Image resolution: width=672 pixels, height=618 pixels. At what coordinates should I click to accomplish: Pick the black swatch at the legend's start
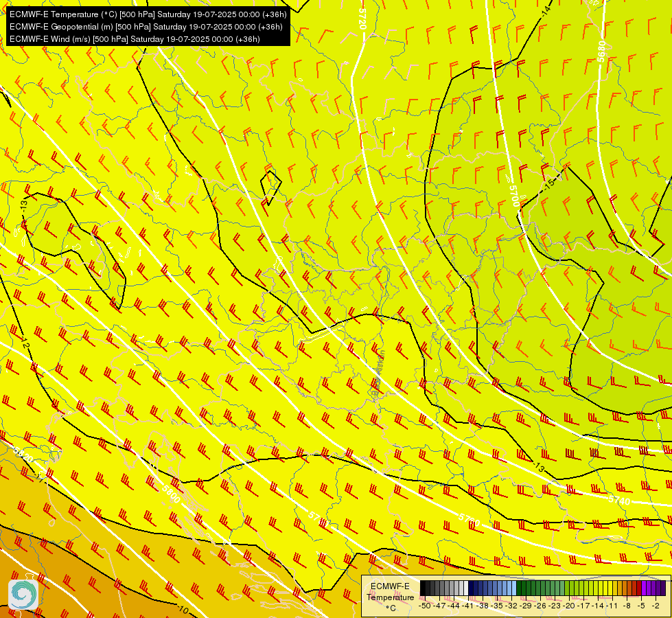coord(423,588)
